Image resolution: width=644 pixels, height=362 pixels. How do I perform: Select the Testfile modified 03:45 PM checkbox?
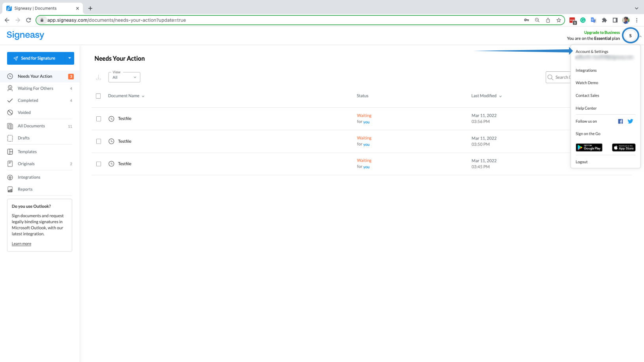point(99,164)
